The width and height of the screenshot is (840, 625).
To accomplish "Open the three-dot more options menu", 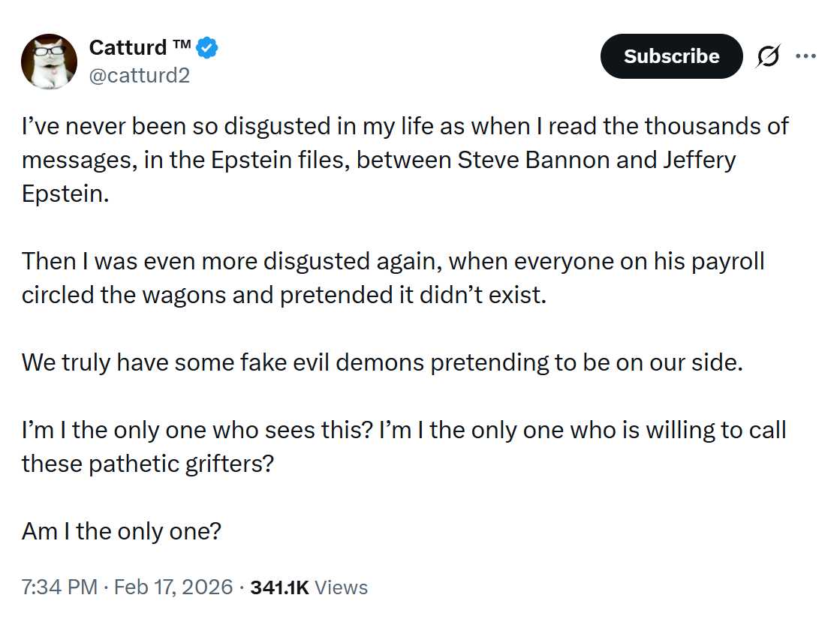I will coord(805,56).
